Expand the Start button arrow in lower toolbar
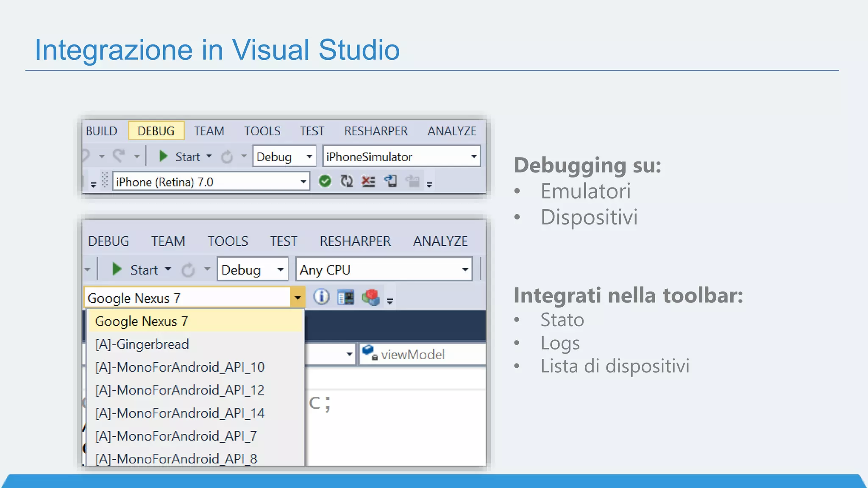 tap(168, 269)
